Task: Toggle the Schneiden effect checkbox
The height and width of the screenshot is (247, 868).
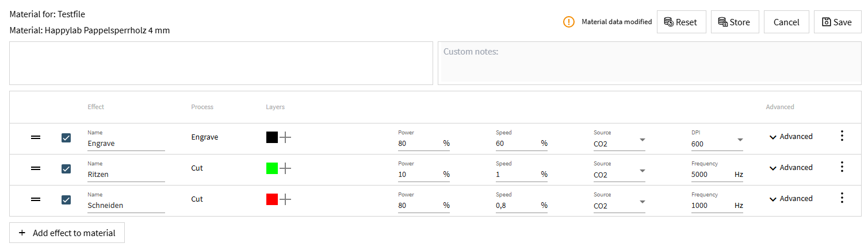Action: click(66, 200)
